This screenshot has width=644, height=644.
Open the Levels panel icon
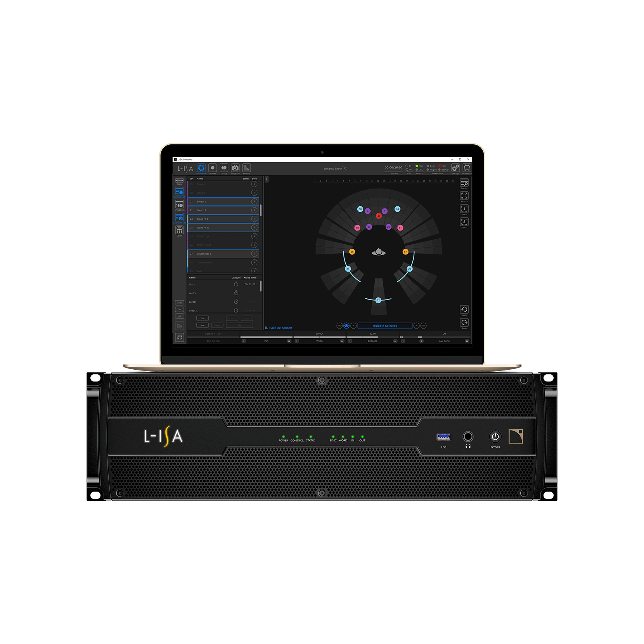(x=179, y=230)
